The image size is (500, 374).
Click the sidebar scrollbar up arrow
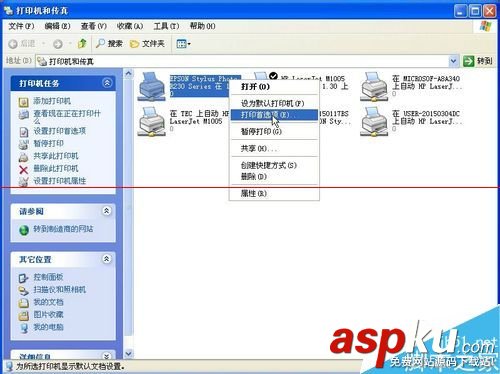128,73
